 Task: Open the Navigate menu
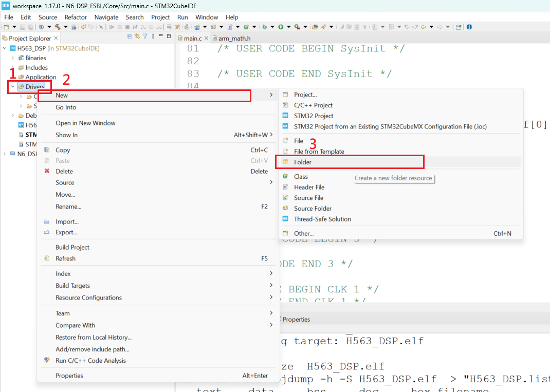(x=106, y=17)
